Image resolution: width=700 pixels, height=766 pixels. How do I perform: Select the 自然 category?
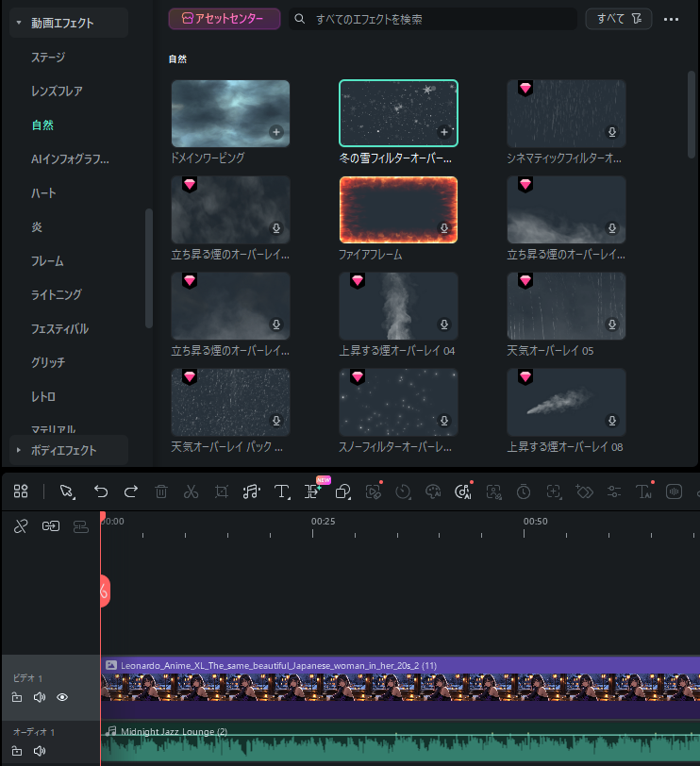(42, 125)
